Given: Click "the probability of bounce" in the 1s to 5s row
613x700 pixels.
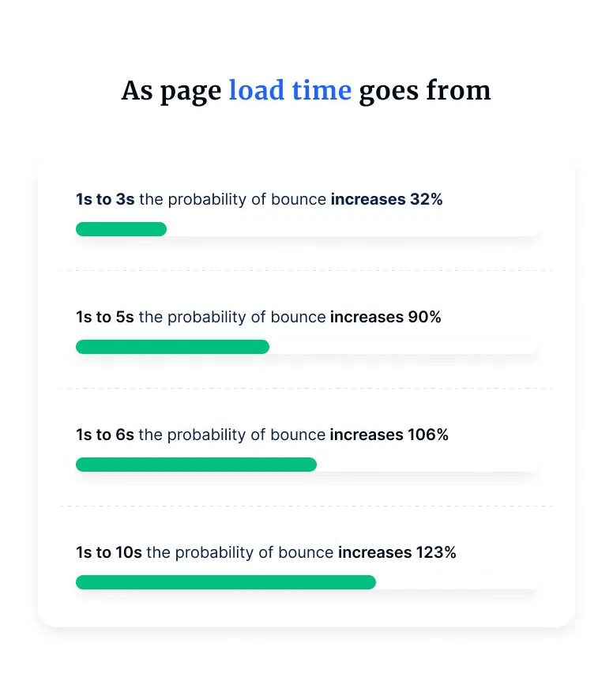Looking at the screenshot, I should (x=232, y=318).
